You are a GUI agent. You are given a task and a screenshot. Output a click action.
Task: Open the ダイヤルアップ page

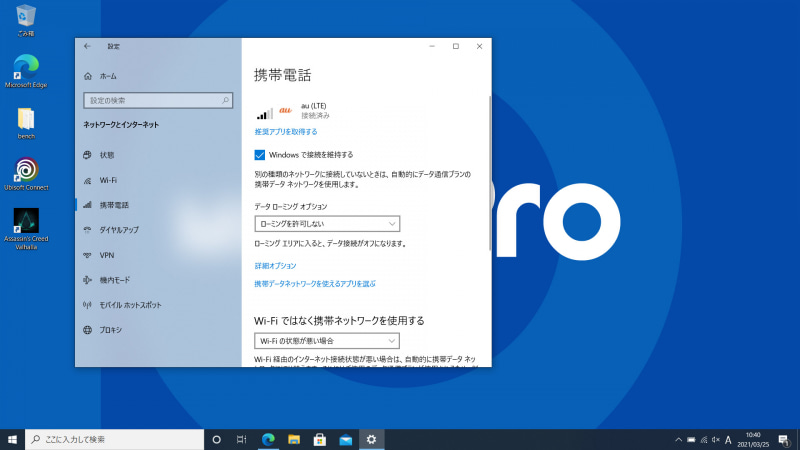tap(158, 230)
